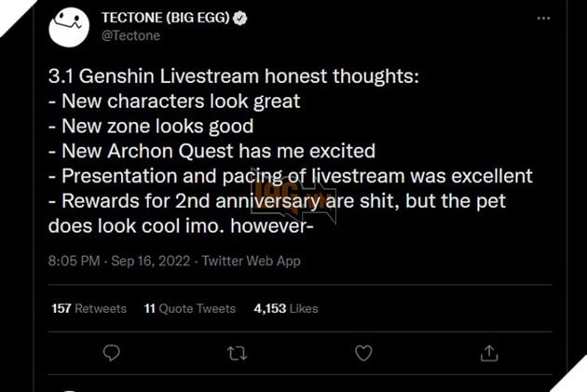The image size is (587, 392).
Task: Click the reply speech bubble icon
Action: [111, 353]
